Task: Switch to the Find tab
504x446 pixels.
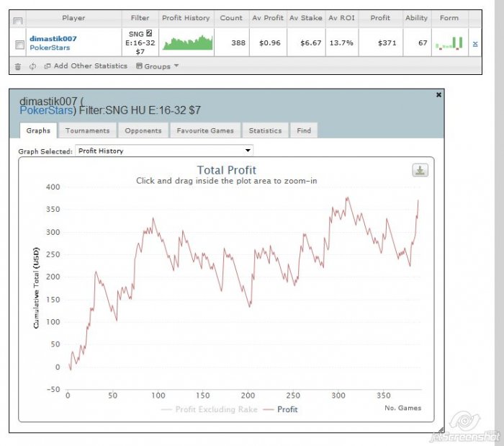Action: 304,130
